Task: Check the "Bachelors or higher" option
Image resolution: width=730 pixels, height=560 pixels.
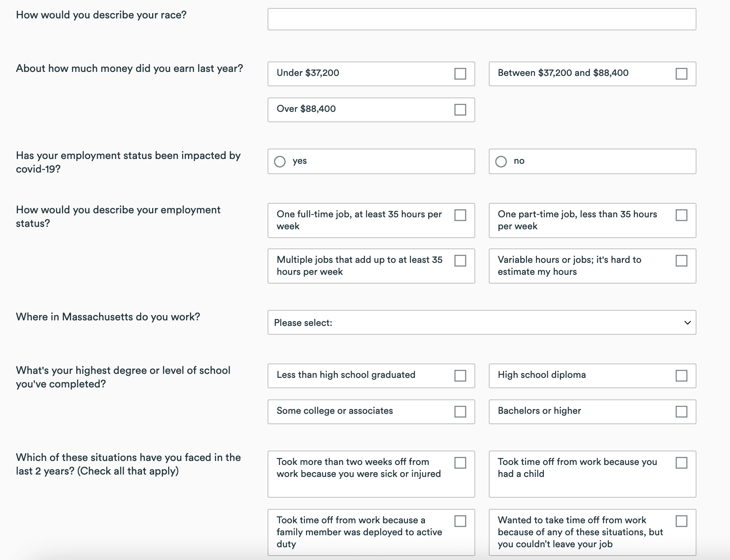Action: 681,412
